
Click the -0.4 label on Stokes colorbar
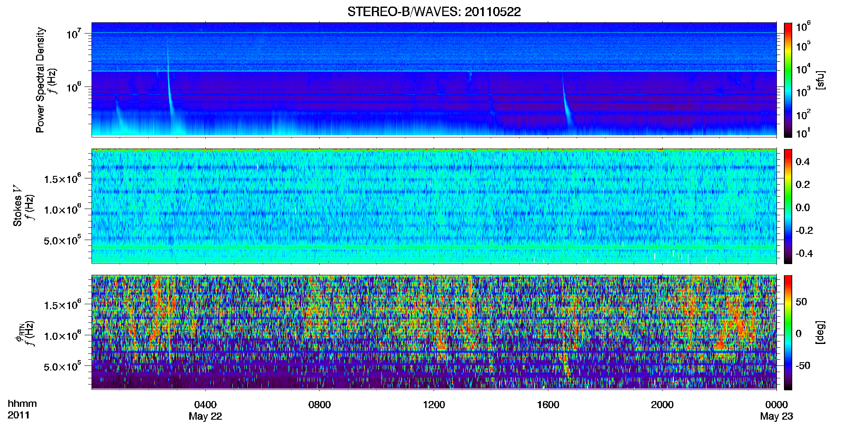[x=804, y=253]
